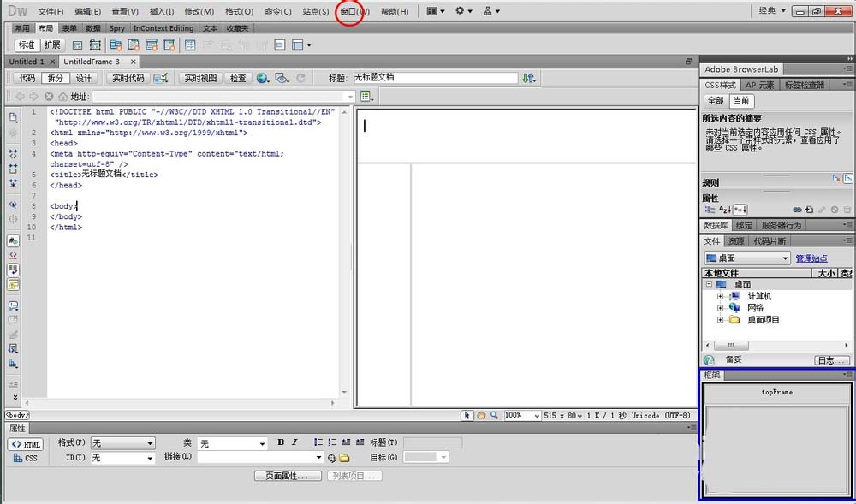Open the 资源 assets tab
This screenshot has width=856, height=504.
click(736, 241)
